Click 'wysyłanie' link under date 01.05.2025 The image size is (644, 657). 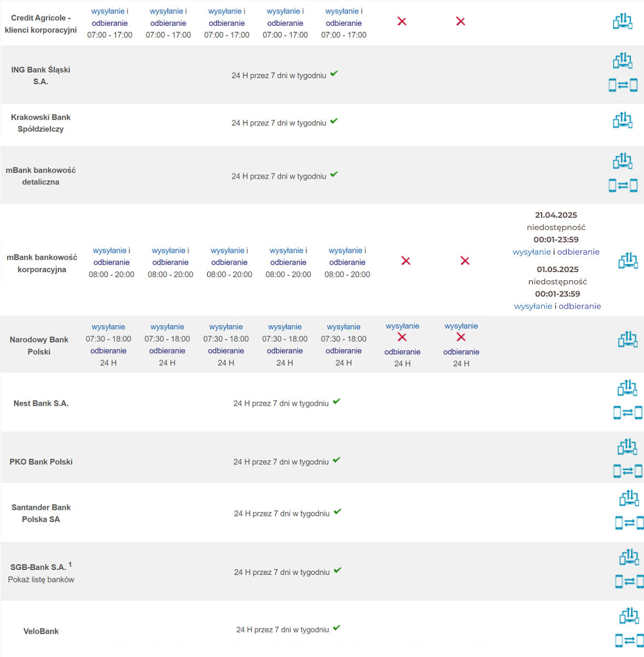(x=533, y=306)
